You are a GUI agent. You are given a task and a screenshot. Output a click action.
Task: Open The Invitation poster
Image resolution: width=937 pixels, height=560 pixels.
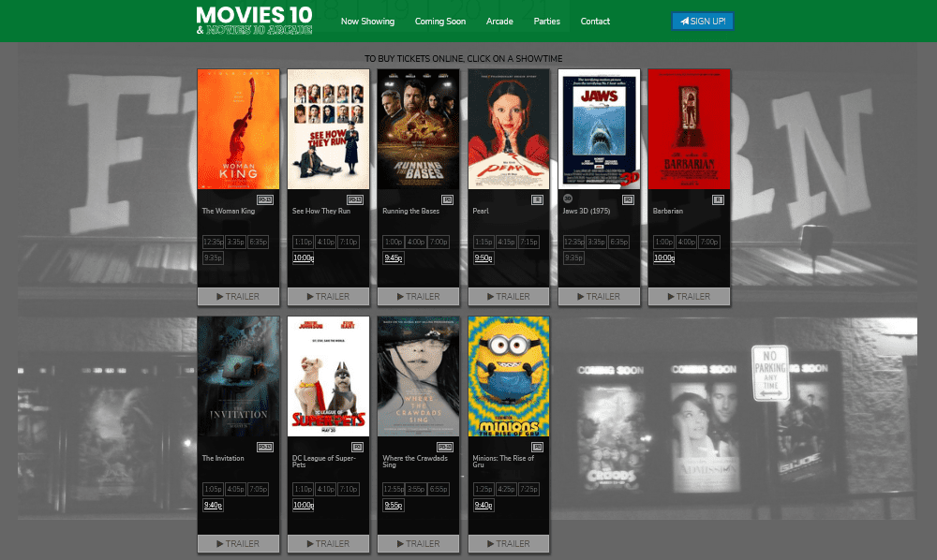[238, 376]
